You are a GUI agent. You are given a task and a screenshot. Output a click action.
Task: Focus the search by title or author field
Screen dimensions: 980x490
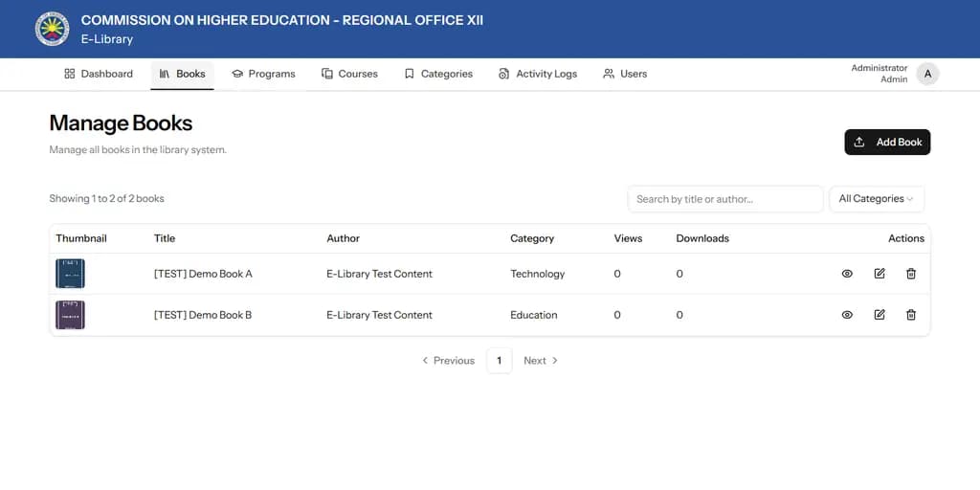pyautogui.click(x=725, y=199)
